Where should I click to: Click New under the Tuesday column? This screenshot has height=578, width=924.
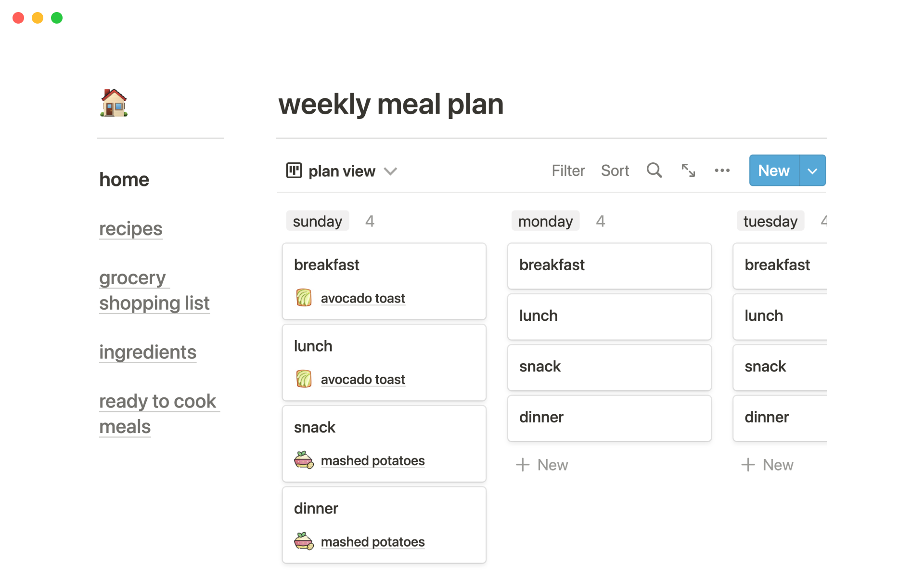click(x=769, y=465)
